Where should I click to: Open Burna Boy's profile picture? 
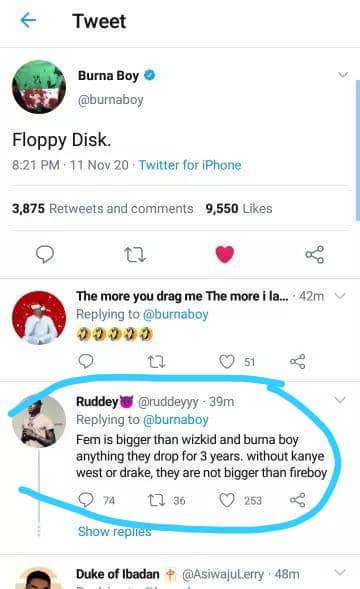coord(39,87)
